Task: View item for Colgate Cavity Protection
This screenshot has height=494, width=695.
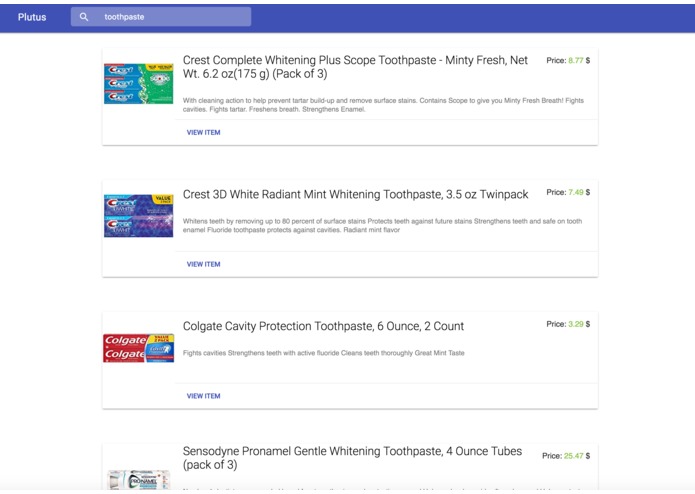Action: [x=203, y=396]
